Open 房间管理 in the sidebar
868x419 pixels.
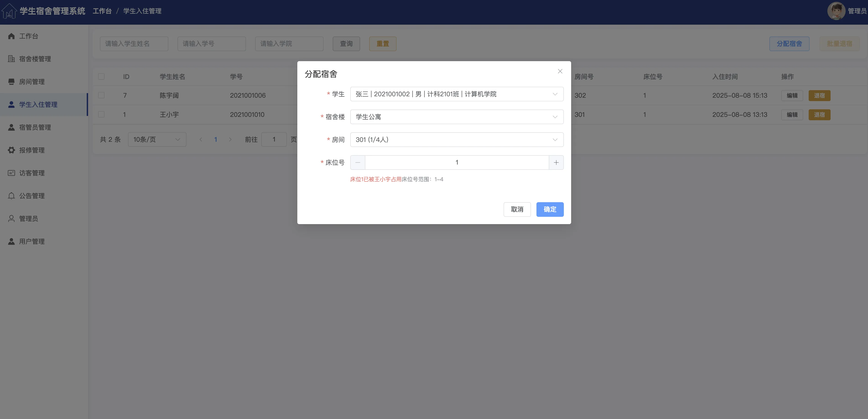click(x=32, y=81)
